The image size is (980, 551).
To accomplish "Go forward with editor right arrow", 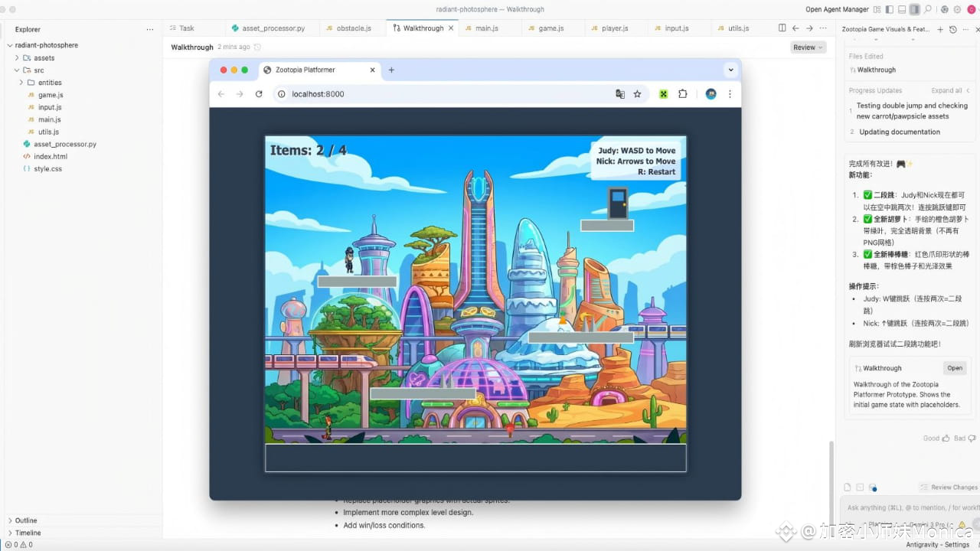I will pyautogui.click(x=809, y=28).
